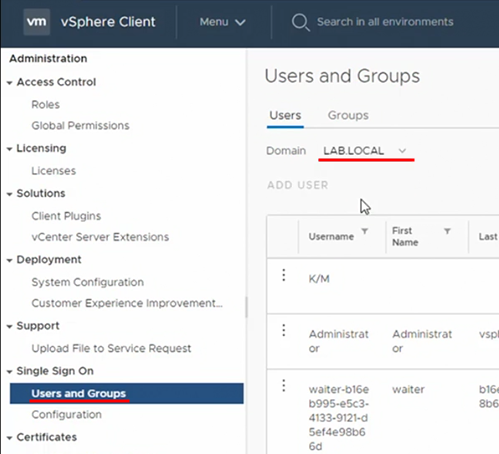Open Single Sign On Configuration

(x=66, y=415)
